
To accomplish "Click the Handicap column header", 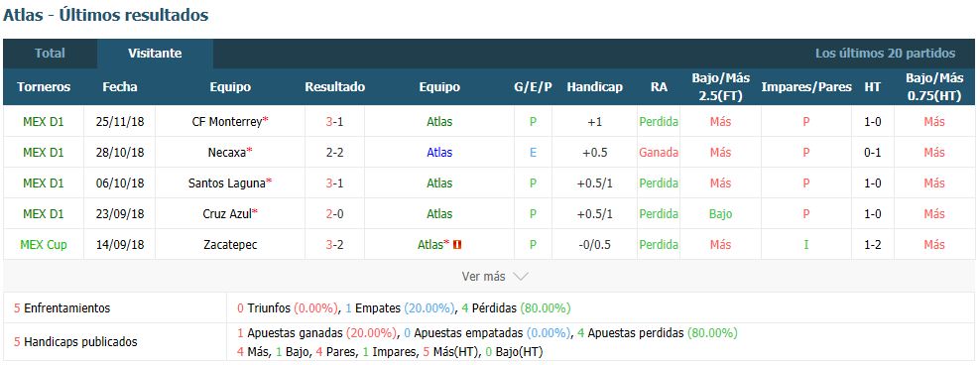I will click(594, 87).
